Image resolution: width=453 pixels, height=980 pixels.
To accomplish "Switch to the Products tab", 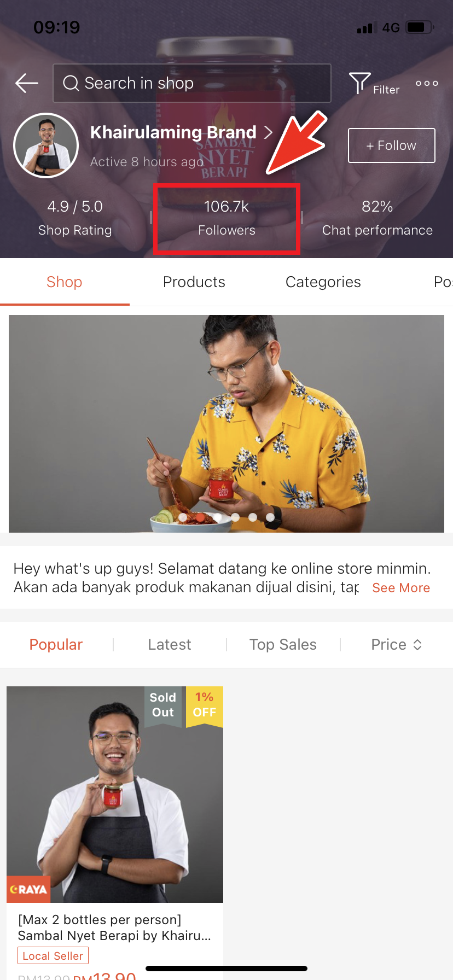I will click(194, 282).
